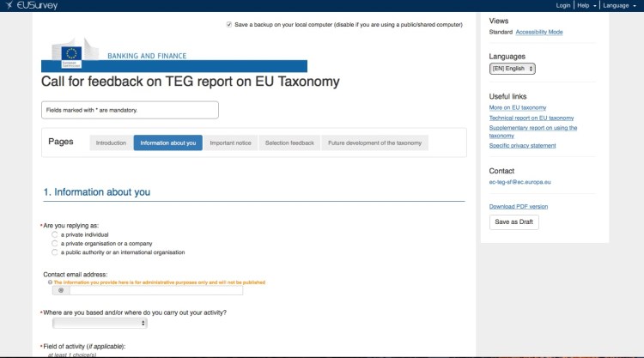Click the 'Fields marked with * are mandatory' notice
644x358 pixels.
[x=130, y=110]
